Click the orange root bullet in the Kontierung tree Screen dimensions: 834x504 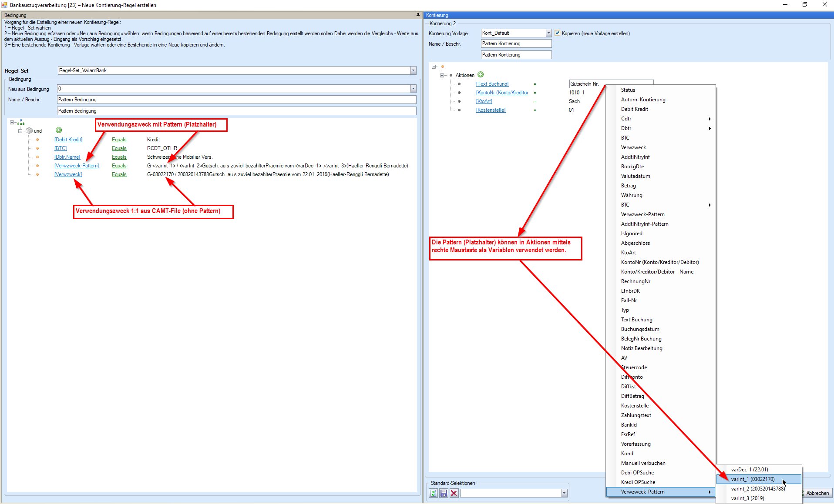coord(443,67)
